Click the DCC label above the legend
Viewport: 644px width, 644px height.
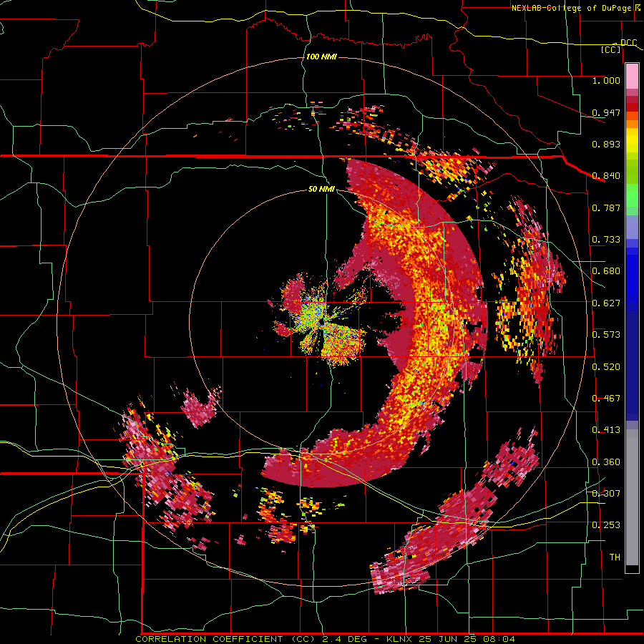pyautogui.click(x=628, y=42)
